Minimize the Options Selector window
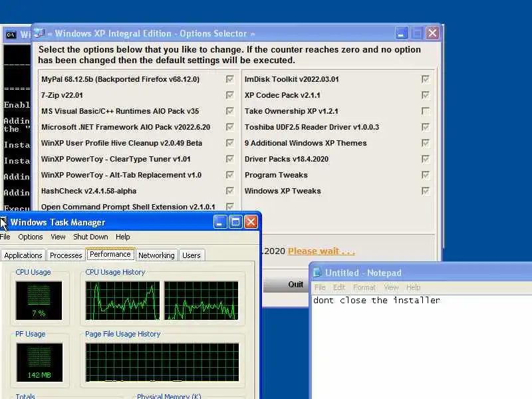 click(402, 33)
